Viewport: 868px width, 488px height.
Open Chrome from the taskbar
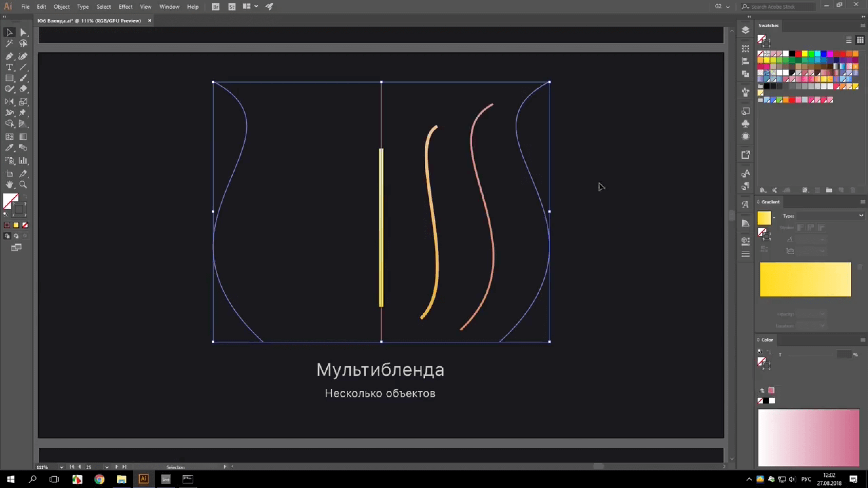pos(99,479)
